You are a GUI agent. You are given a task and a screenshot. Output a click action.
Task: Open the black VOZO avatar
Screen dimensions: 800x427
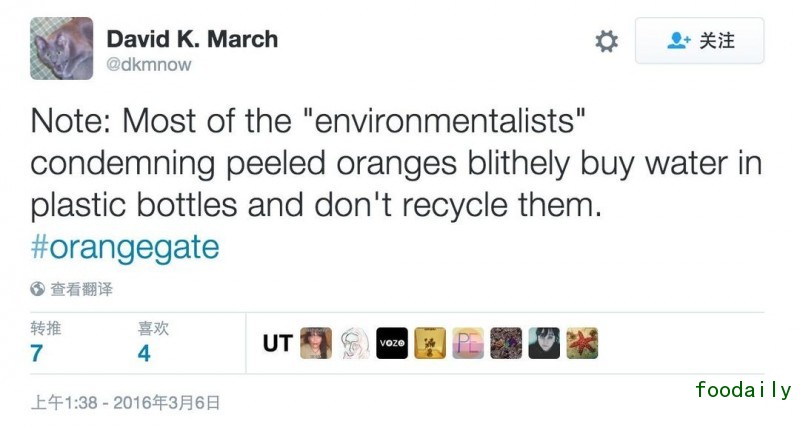[x=392, y=343]
